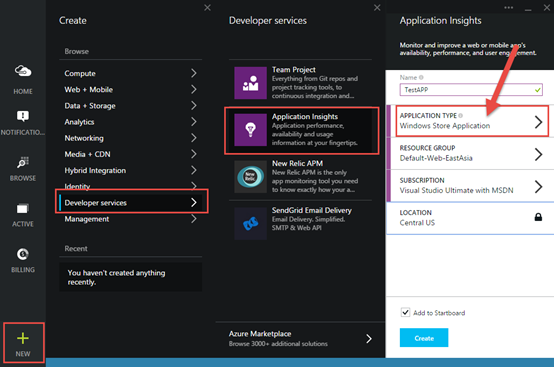Open the Browse icon in sidebar
554x367 pixels.
click(23, 162)
